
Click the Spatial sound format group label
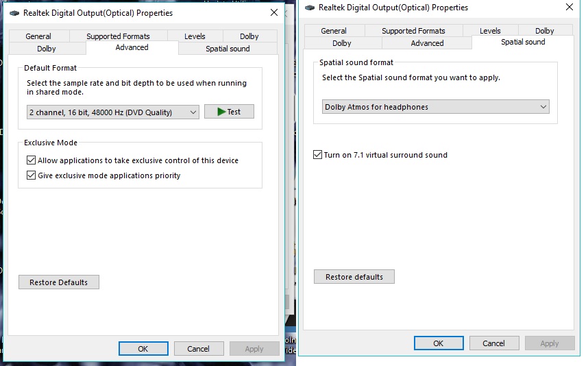tap(356, 62)
